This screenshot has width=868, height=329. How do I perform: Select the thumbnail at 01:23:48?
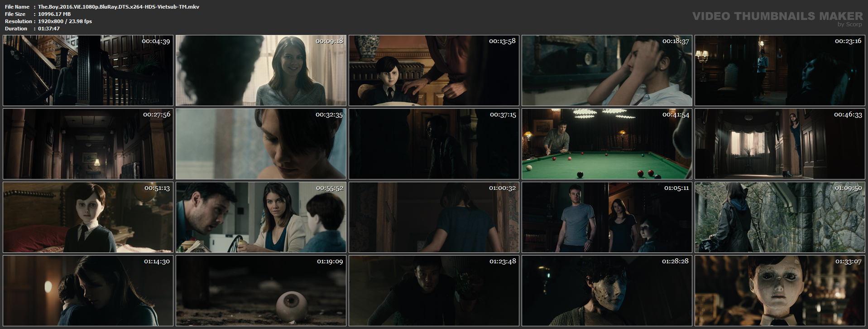click(x=434, y=291)
